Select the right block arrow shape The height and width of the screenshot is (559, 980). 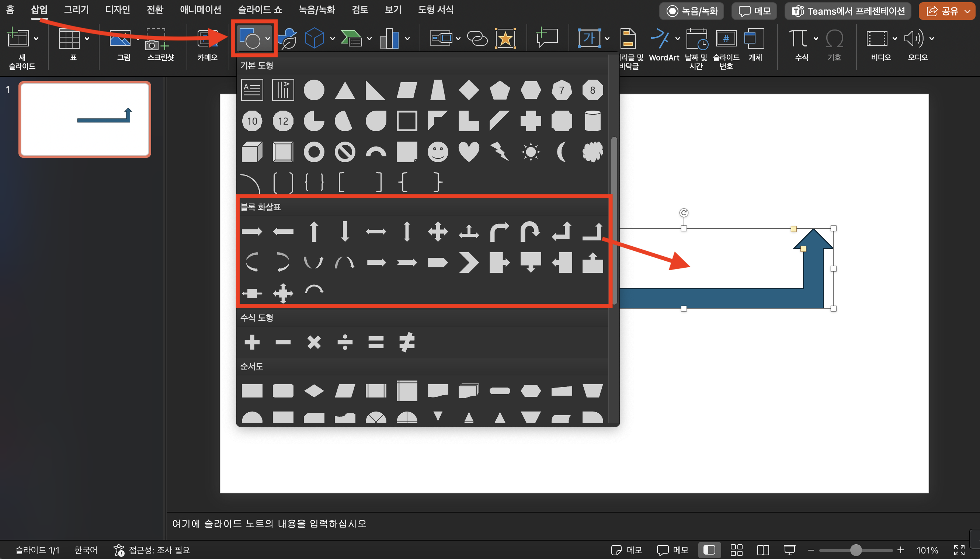(x=252, y=232)
